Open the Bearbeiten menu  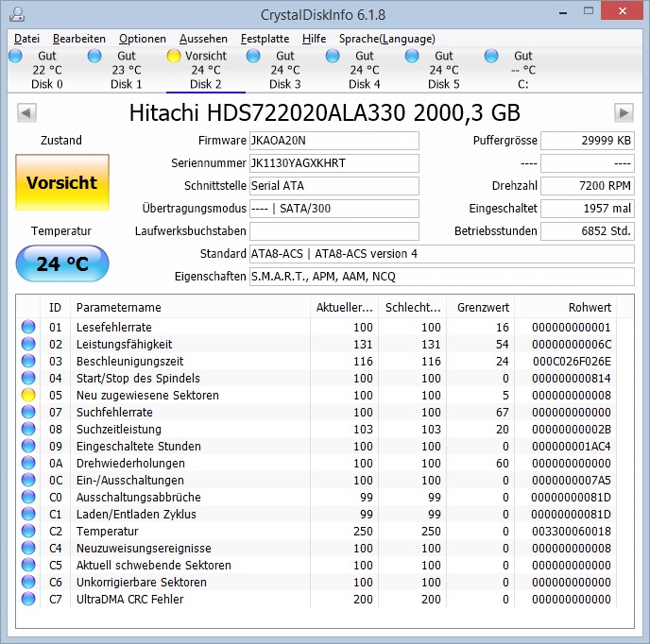[x=79, y=39]
